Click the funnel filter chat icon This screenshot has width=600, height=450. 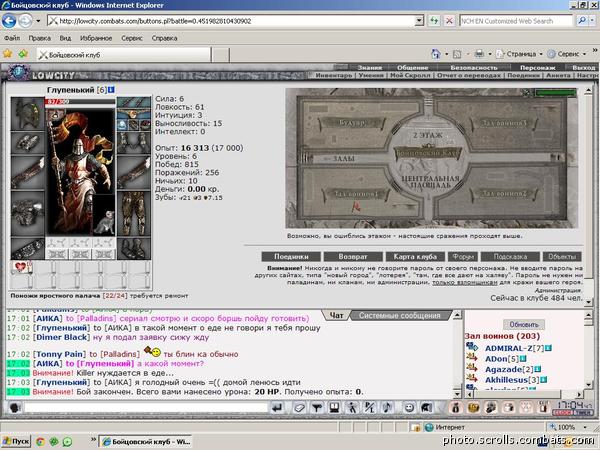pyautogui.click(x=317, y=408)
